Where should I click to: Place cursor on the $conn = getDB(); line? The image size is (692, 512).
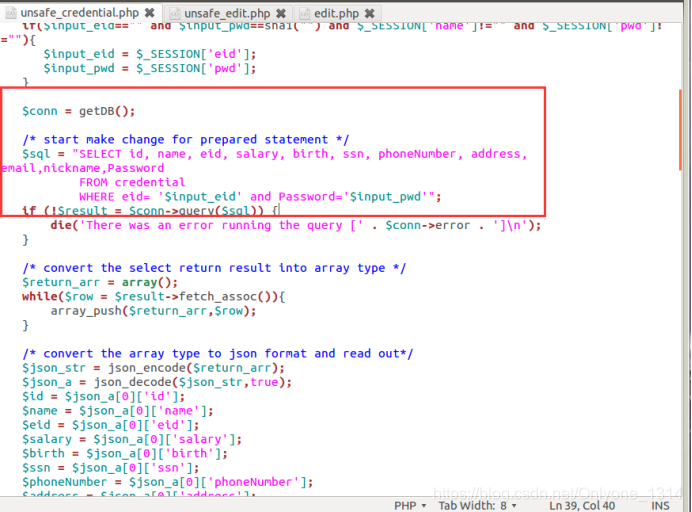tap(79, 111)
